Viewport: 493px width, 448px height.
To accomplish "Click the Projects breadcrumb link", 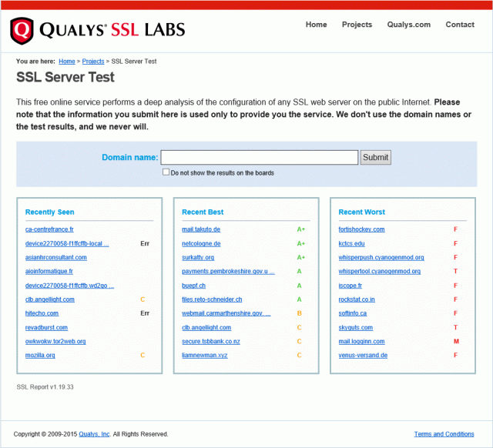I will point(93,61).
